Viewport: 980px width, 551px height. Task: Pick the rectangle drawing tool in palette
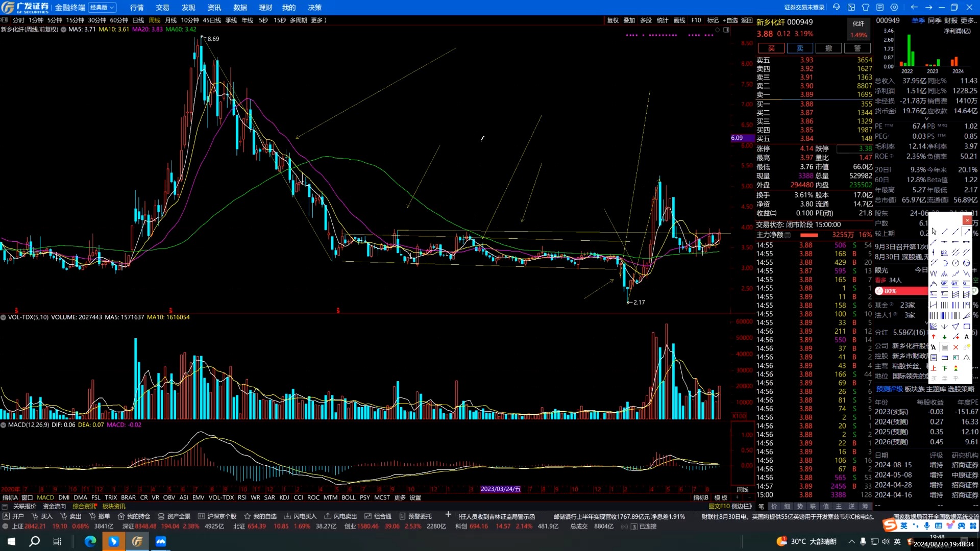(967, 327)
